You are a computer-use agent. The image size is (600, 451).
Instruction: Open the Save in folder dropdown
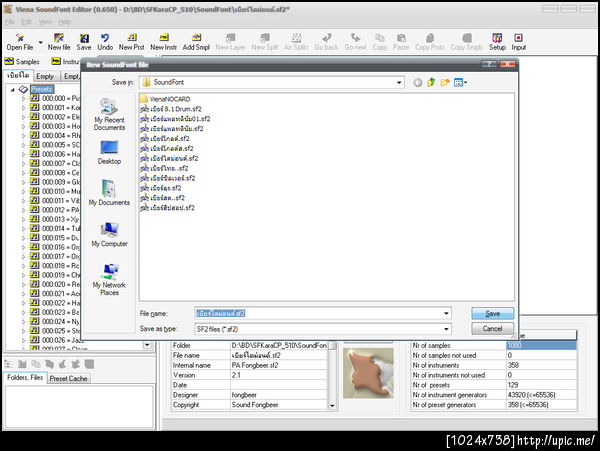tap(399, 82)
